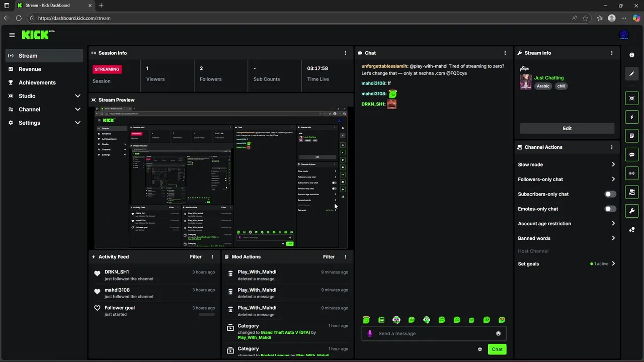The width and height of the screenshot is (644, 362).
Task: Open the hamburger menu beside the Kick logo
Action: 12,35
